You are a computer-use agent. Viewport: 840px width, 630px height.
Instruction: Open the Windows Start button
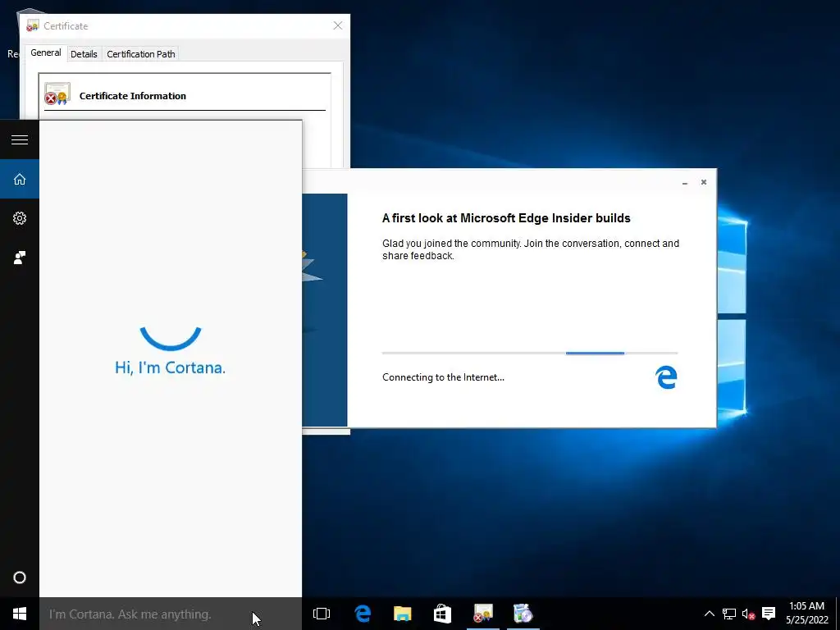[20, 614]
